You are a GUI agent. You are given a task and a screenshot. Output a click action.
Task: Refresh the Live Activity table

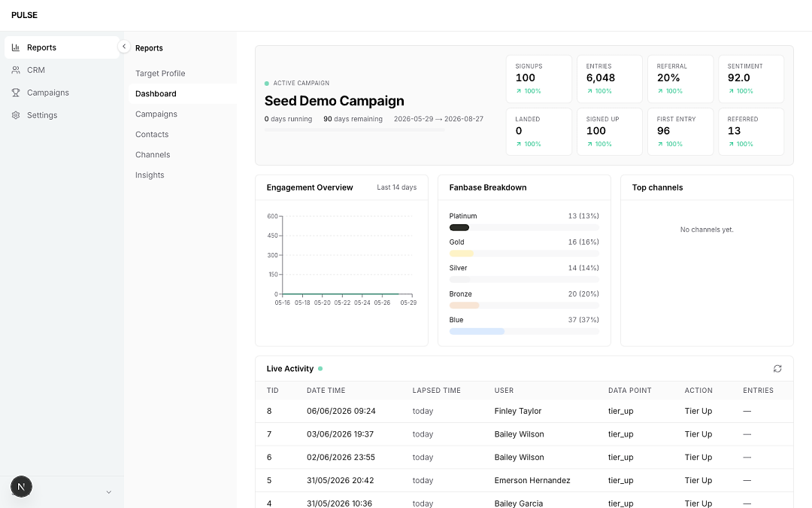click(777, 369)
